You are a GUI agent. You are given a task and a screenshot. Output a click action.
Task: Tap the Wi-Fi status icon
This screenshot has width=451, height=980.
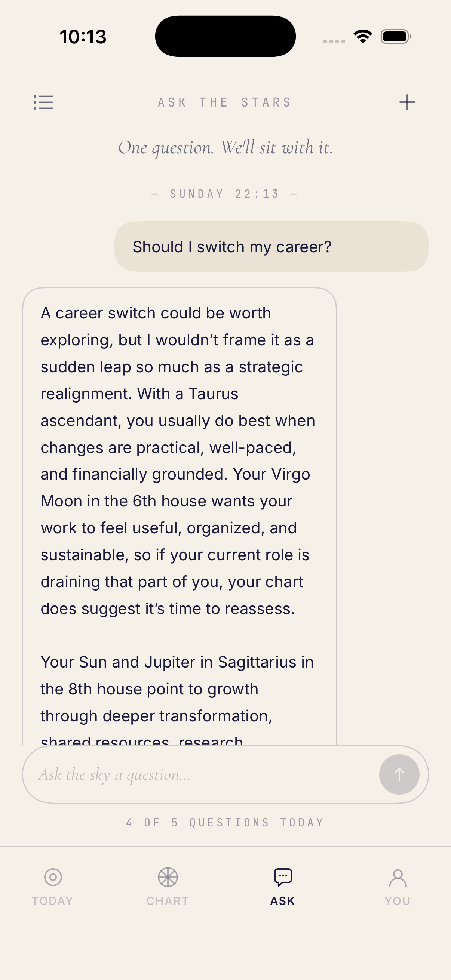coord(363,37)
